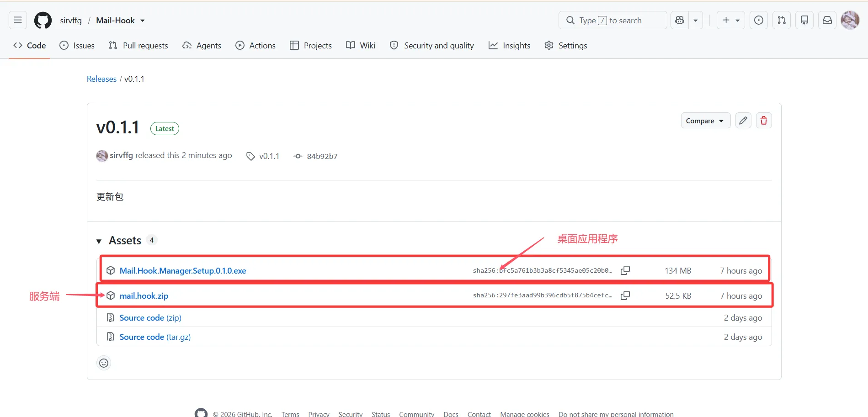
Task: Focus the Type / to search field
Action: 612,20
